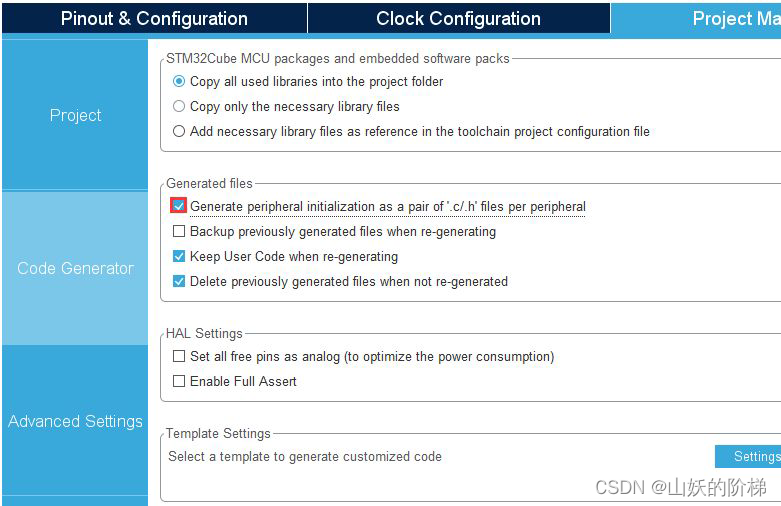The image size is (781, 506).
Task: Toggle Keep User Code when re-generating checkbox
Action: pyautogui.click(x=179, y=256)
